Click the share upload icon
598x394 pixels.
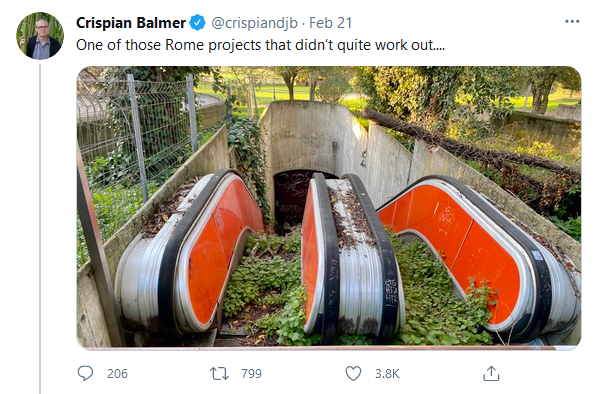point(491,373)
